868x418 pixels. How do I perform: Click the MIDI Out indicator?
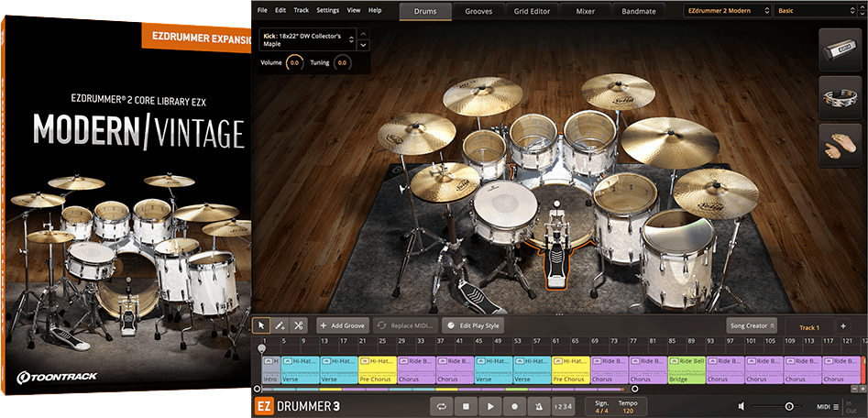tap(850, 411)
